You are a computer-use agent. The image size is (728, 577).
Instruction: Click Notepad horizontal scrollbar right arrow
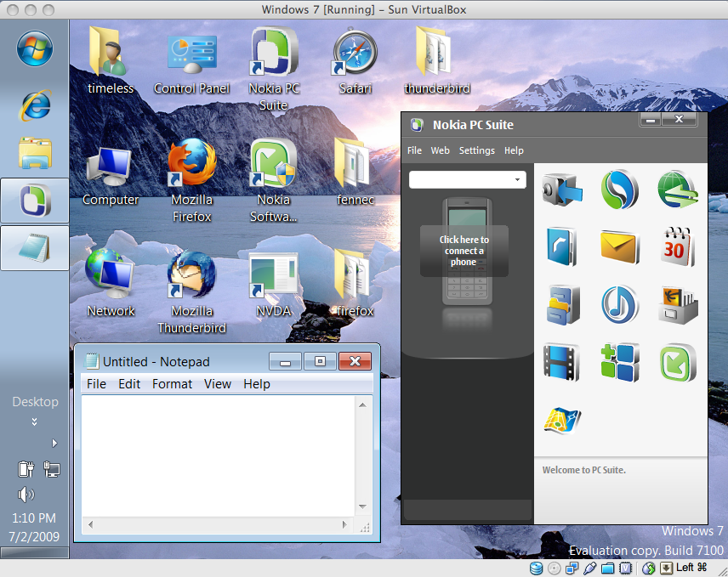click(344, 524)
